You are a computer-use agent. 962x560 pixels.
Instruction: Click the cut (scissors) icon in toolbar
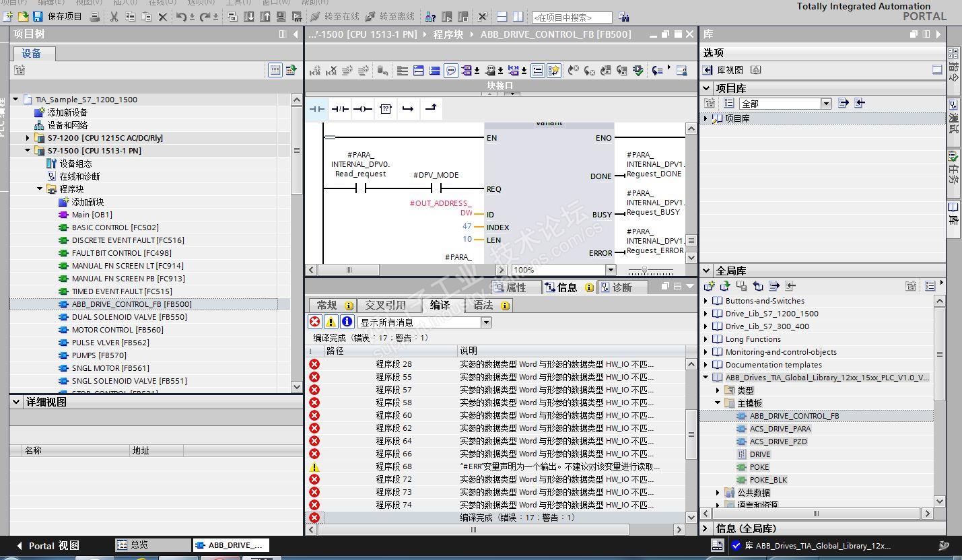tap(114, 16)
